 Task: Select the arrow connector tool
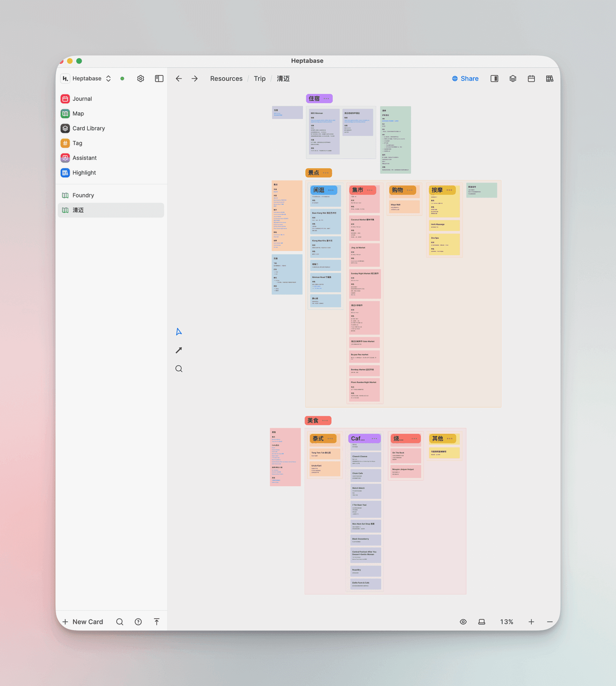click(179, 350)
